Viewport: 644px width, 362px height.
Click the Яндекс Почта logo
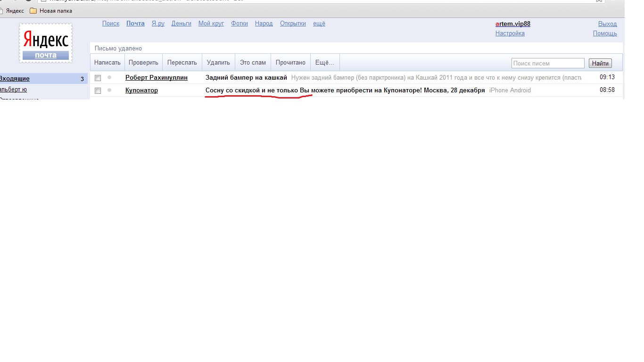click(46, 43)
